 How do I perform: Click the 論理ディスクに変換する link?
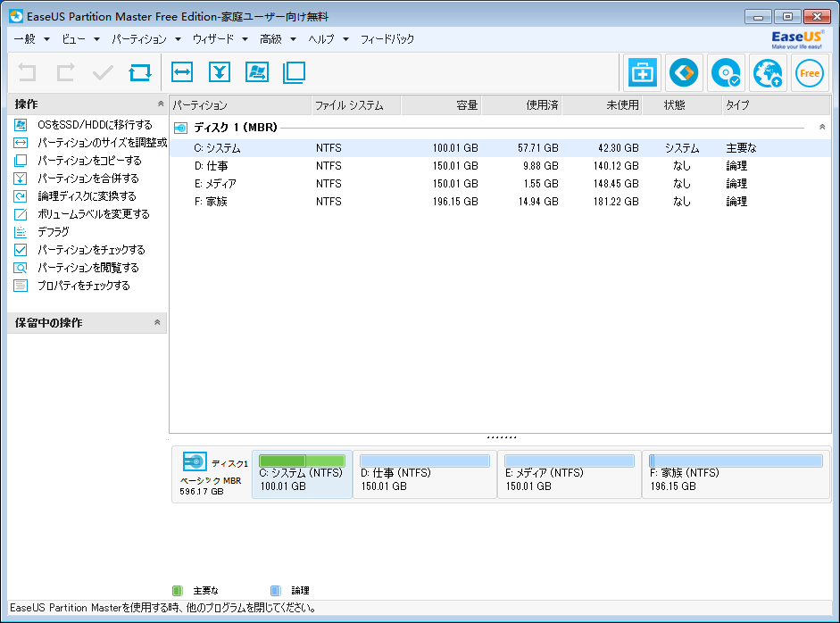87,196
